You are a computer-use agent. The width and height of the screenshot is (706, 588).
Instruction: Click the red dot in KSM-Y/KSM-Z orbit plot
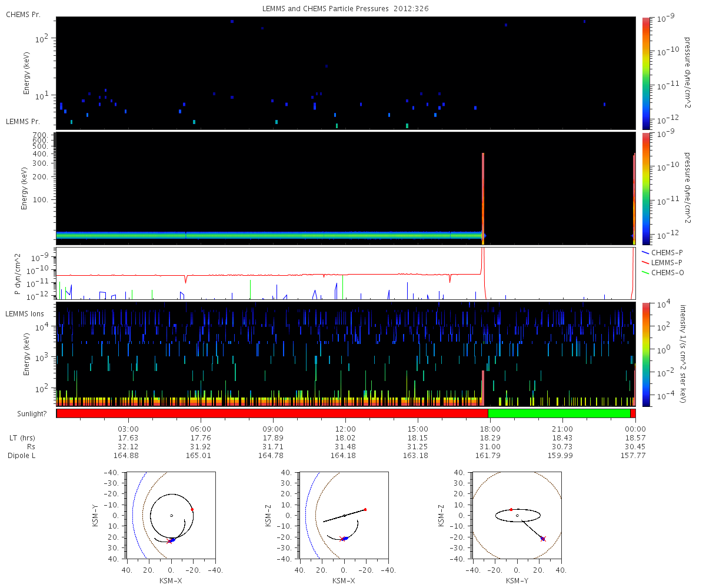[511, 509]
